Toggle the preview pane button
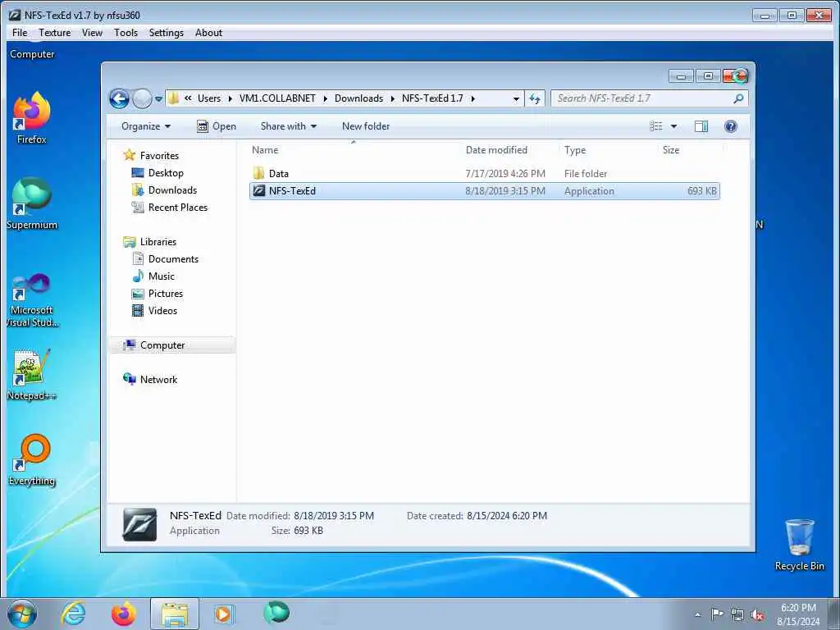840x630 pixels. (x=701, y=126)
